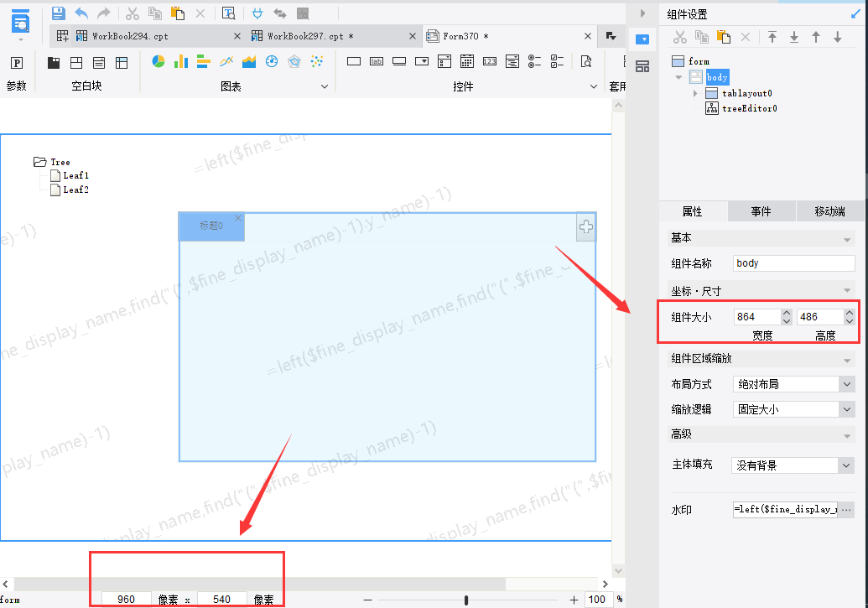Select the bar chart icon
The height and width of the screenshot is (608, 868).
click(x=181, y=61)
